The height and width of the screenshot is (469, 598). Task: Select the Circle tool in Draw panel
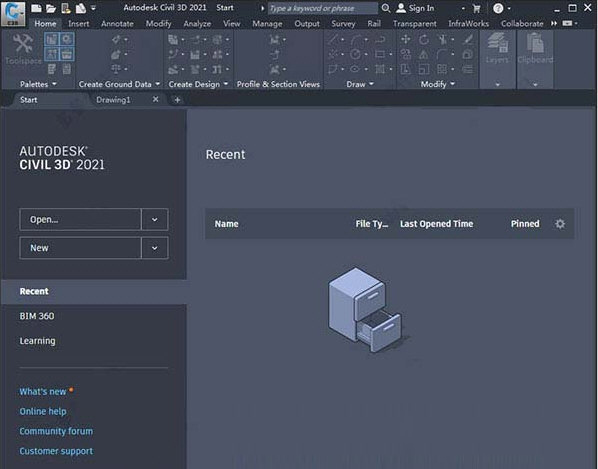tap(355, 54)
